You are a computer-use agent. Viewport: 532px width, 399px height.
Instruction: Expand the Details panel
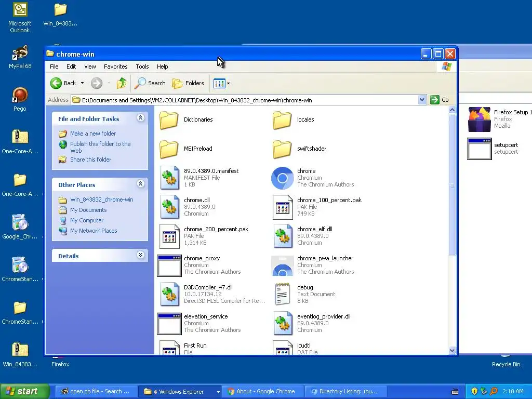pos(140,255)
